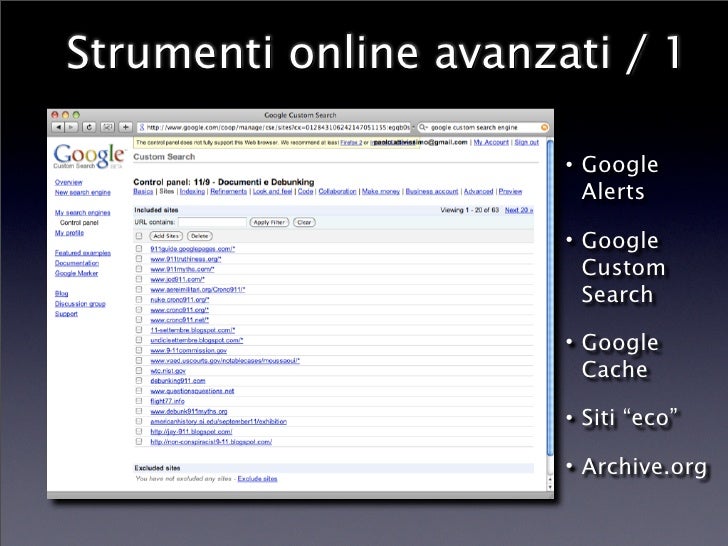The width and height of the screenshot is (728, 546).
Task: Click the URL contains filter field
Action: [x=212, y=222]
